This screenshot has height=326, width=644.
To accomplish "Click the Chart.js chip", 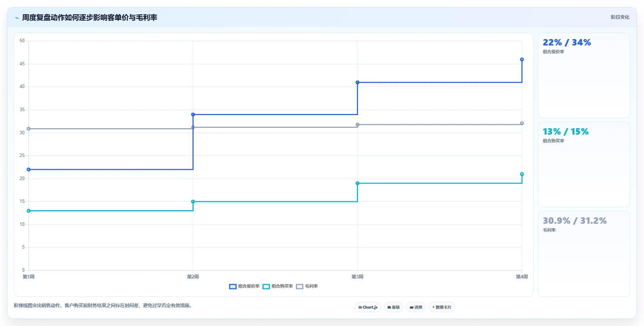I will click(x=368, y=307).
